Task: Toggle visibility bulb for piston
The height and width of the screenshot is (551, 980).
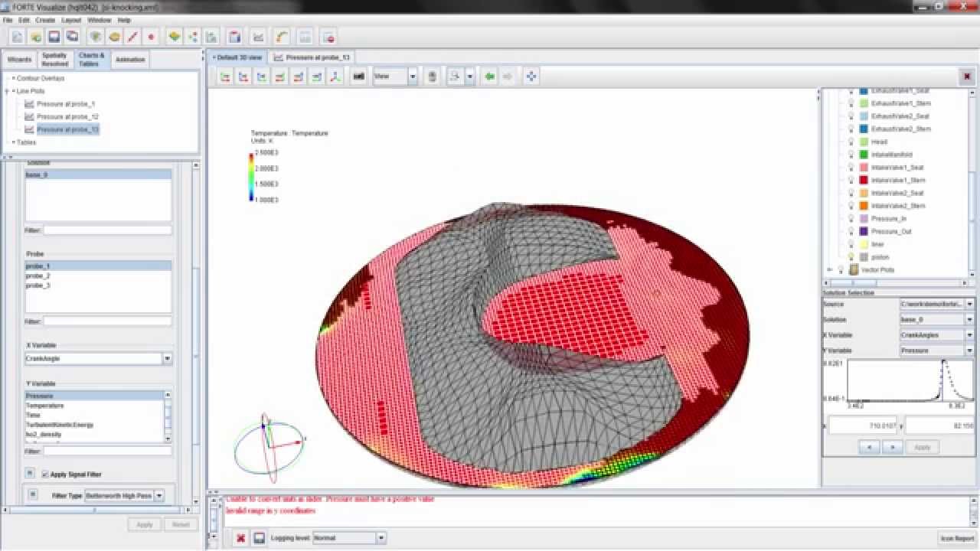Action: pos(851,257)
